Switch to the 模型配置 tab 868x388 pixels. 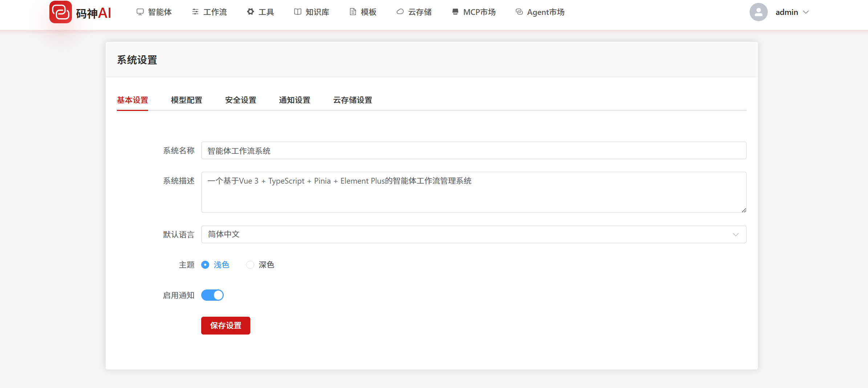pos(186,100)
